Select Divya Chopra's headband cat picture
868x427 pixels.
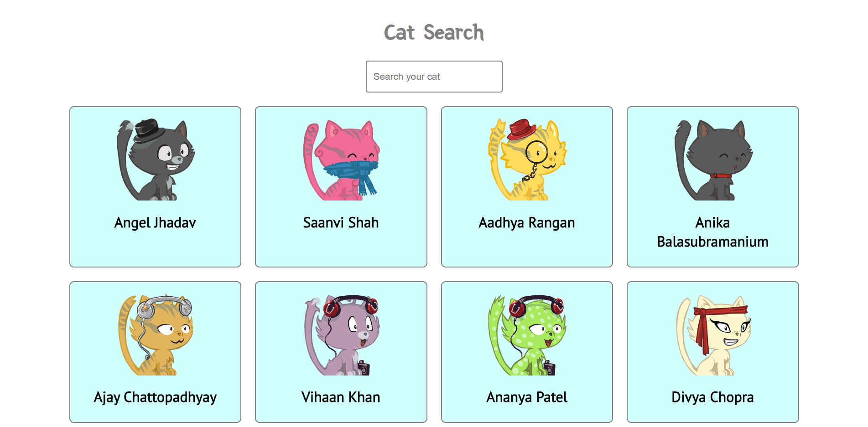(x=714, y=335)
